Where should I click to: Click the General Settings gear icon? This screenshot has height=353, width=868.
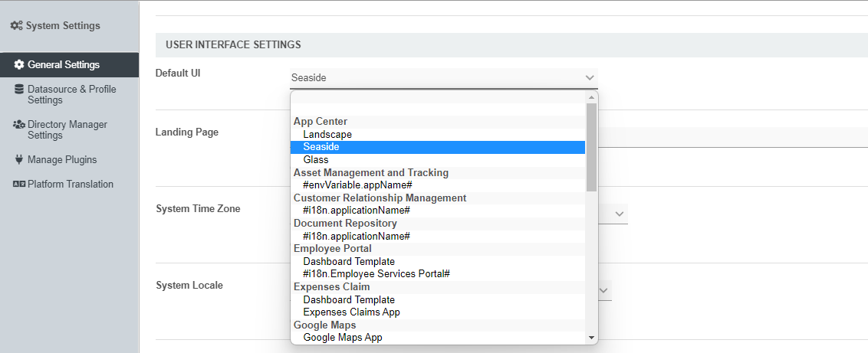[x=19, y=65]
